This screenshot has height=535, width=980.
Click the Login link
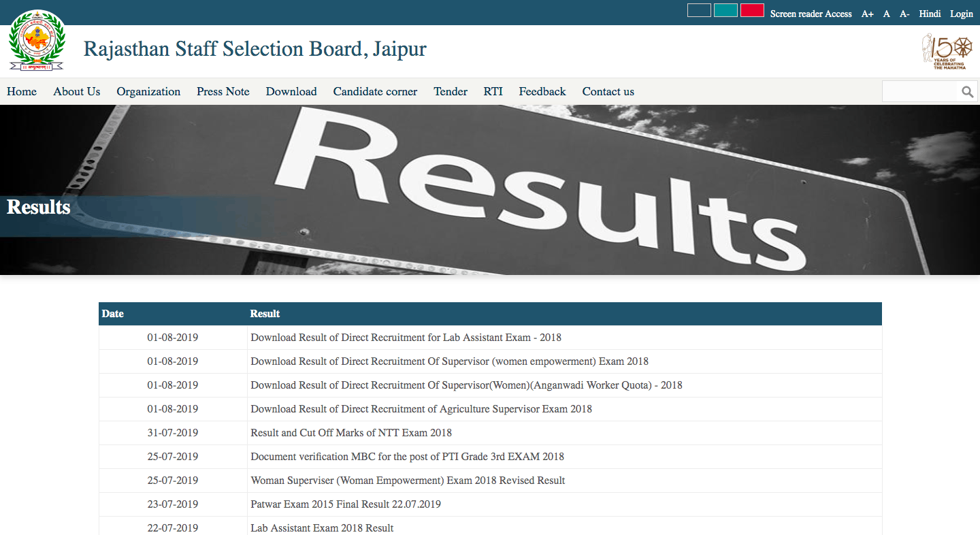coord(962,14)
